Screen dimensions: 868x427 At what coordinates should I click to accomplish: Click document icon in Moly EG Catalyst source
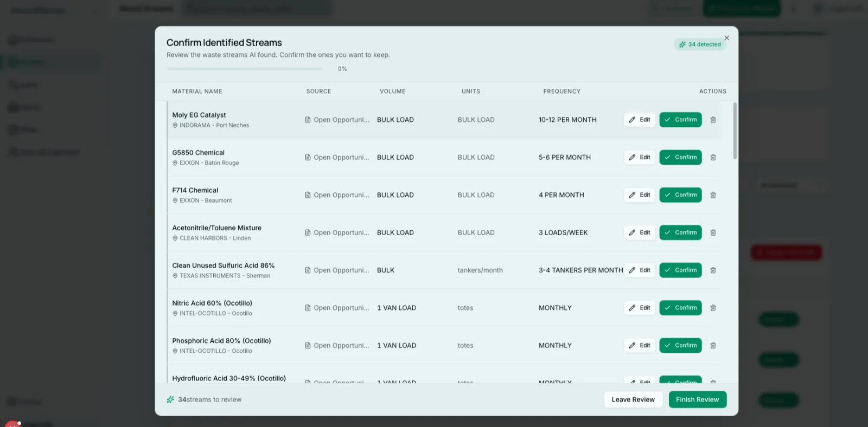tap(308, 120)
